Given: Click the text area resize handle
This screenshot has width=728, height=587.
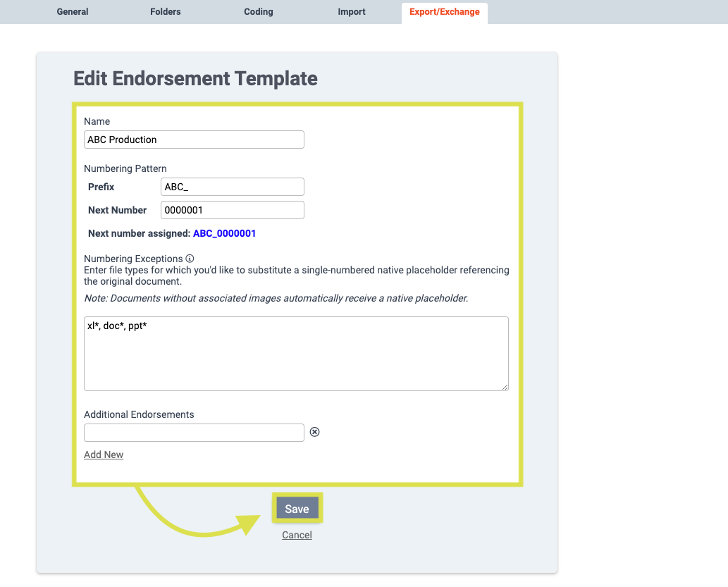Looking at the screenshot, I should tap(505, 387).
